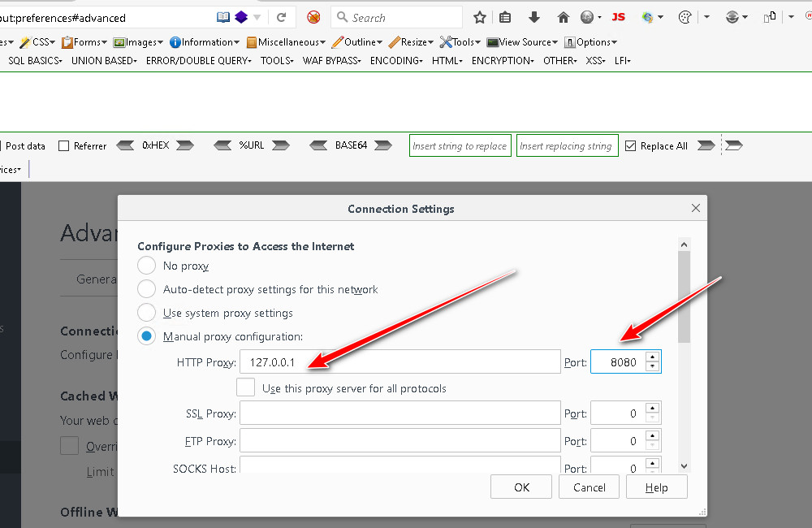Expand the UNION BASED dropdown menu
Image resolution: width=812 pixels, height=528 pixels.
pyautogui.click(x=103, y=60)
